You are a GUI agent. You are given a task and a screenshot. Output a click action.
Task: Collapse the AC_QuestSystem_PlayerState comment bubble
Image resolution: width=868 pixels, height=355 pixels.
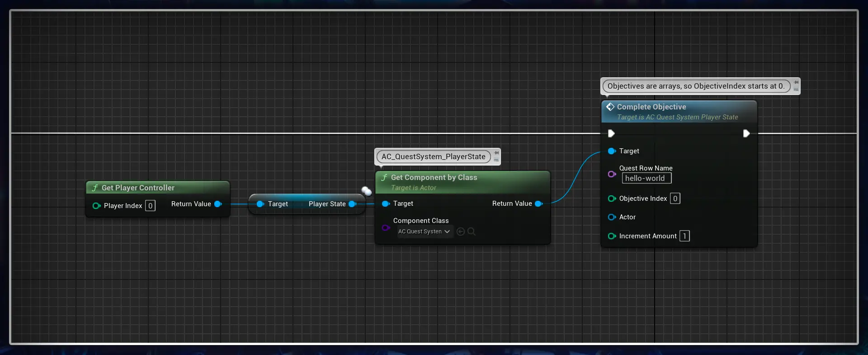tap(496, 160)
